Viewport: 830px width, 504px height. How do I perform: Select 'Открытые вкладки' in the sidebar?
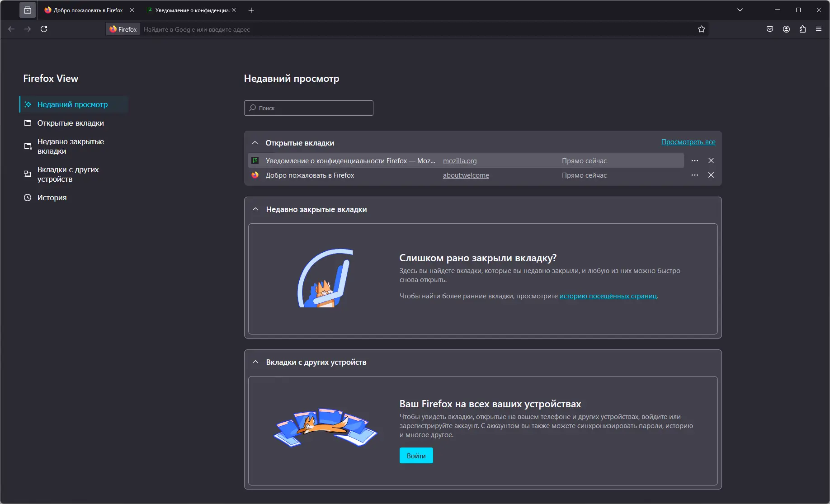[x=74, y=123]
